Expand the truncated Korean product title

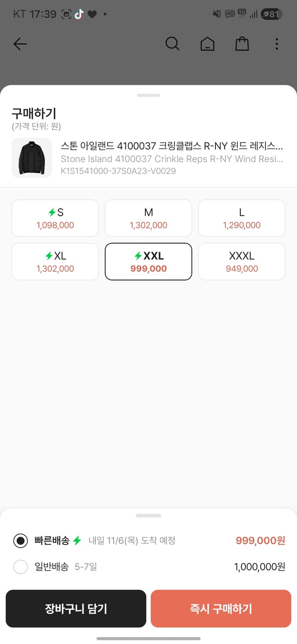click(x=172, y=146)
